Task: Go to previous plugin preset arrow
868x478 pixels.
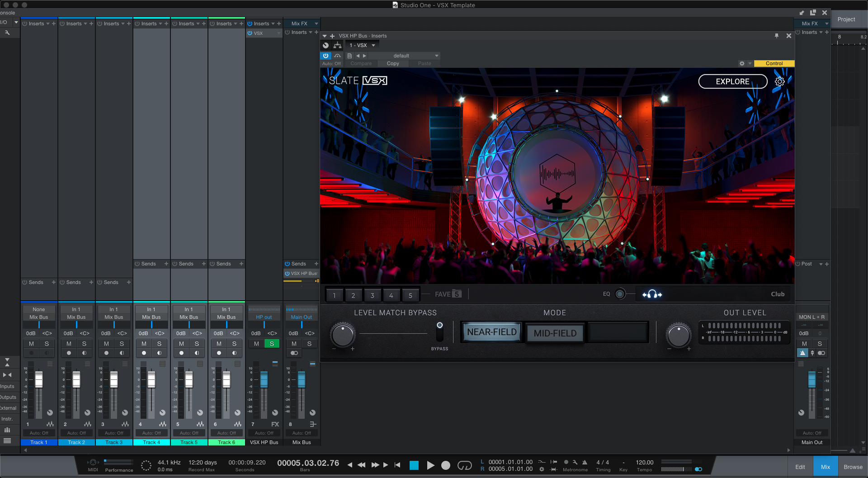Action: click(358, 56)
